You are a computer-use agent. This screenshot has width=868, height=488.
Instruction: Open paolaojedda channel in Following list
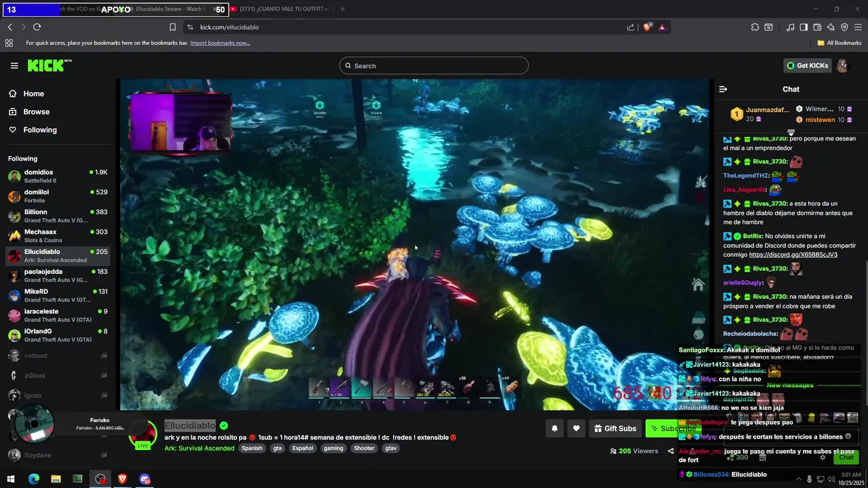point(58,275)
